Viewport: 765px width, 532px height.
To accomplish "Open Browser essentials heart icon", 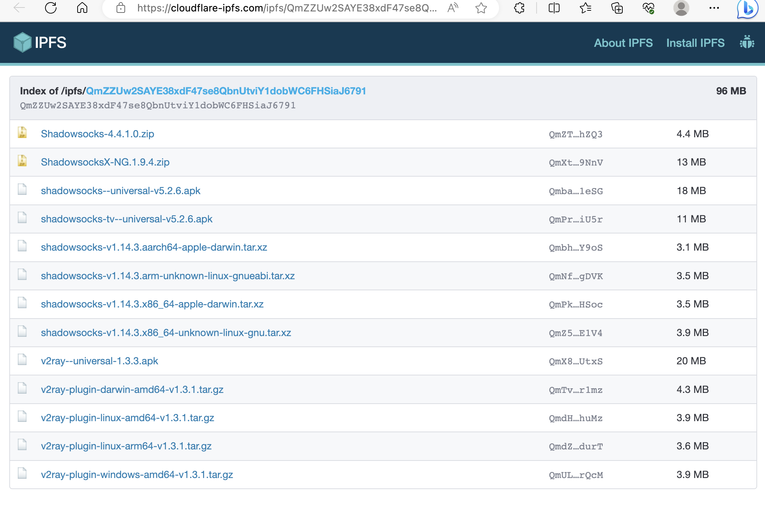I will 648,8.
